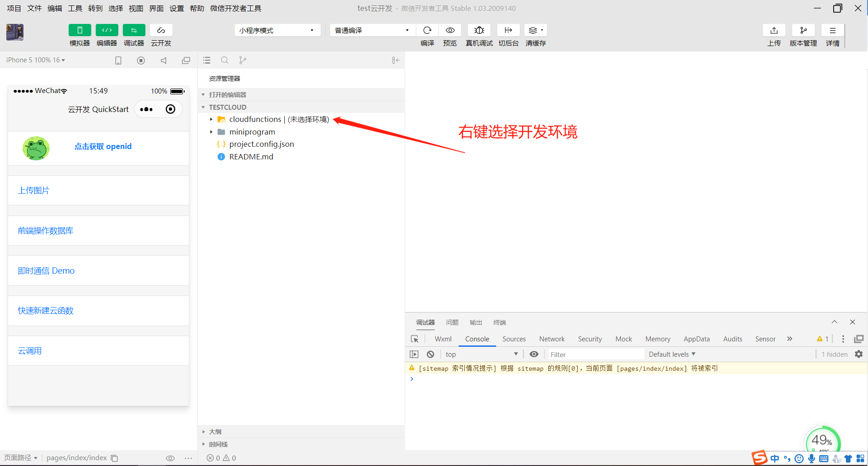Expand the miniprogram folder
The height and width of the screenshot is (466, 868).
tap(211, 132)
